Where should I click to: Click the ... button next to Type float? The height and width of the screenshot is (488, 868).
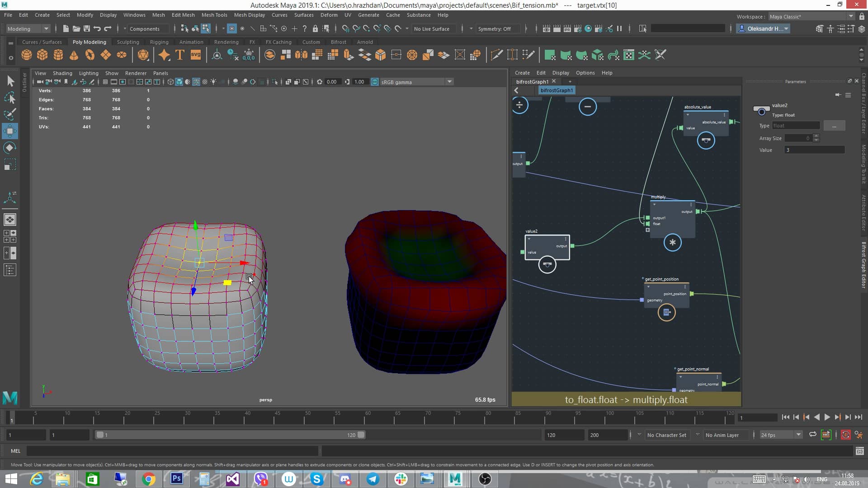click(835, 125)
